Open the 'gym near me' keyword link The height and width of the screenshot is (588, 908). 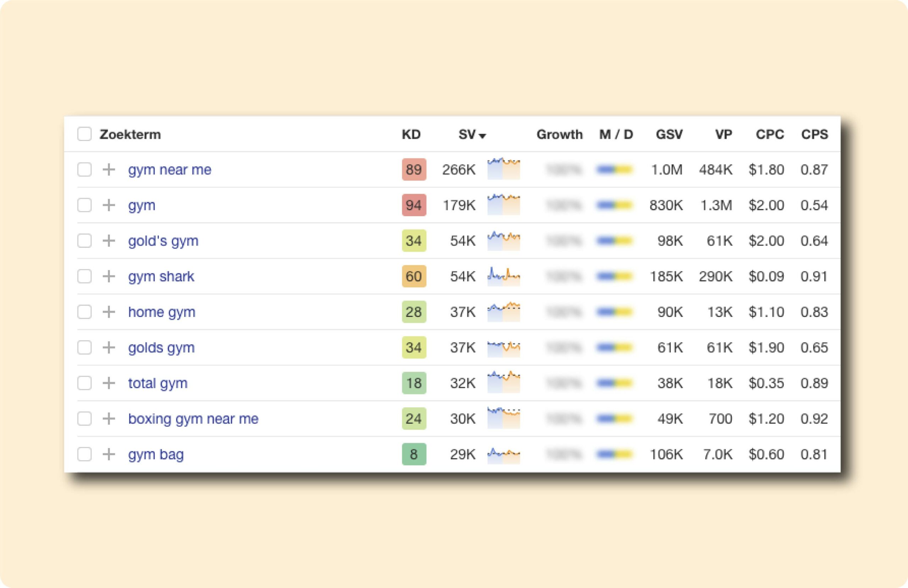click(x=170, y=170)
